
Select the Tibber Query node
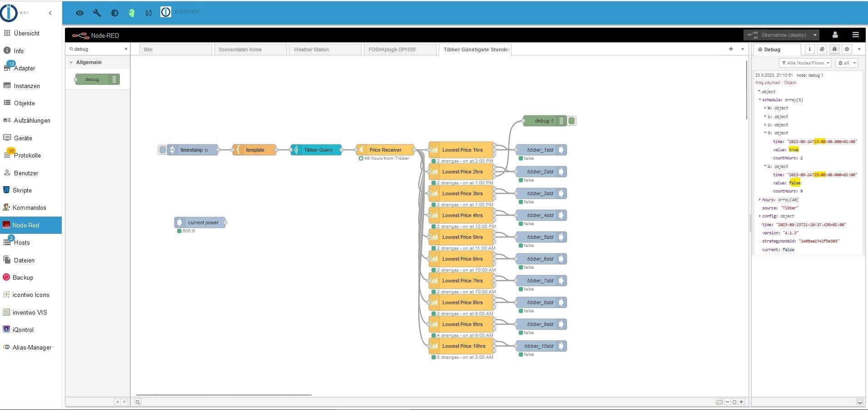pyautogui.click(x=316, y=150)
